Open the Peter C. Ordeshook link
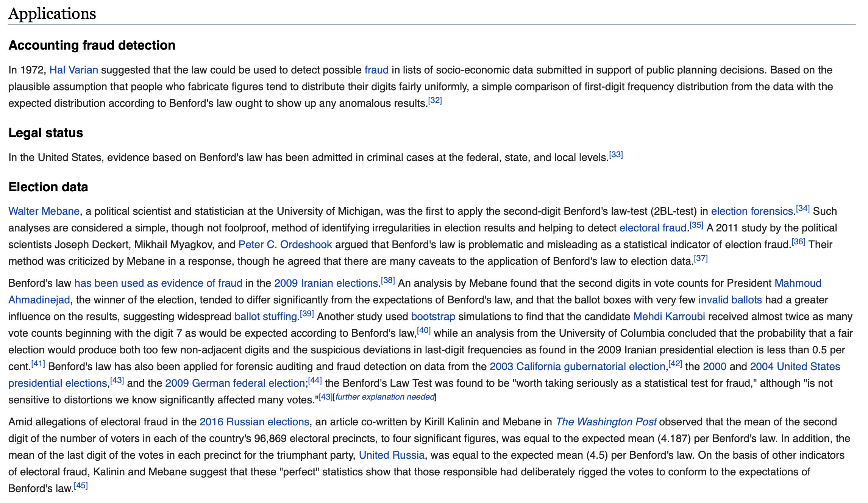Screen dimensions: 868x503 click(285, 245)
